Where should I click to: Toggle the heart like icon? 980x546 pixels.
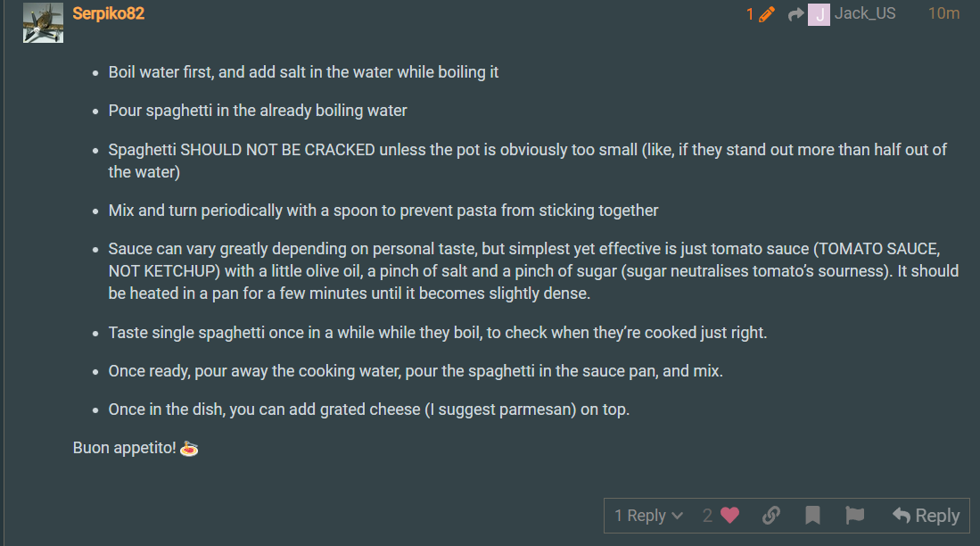click(x=729, y=516)
